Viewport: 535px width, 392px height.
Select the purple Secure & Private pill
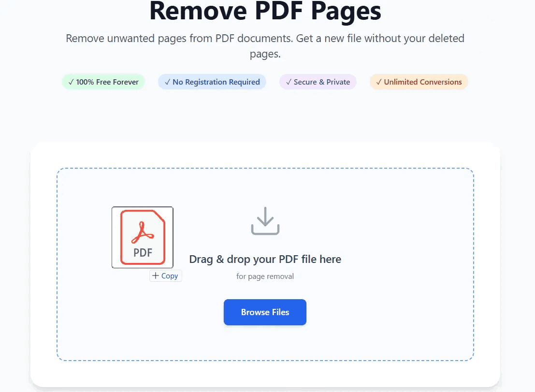tap(318, 82)
